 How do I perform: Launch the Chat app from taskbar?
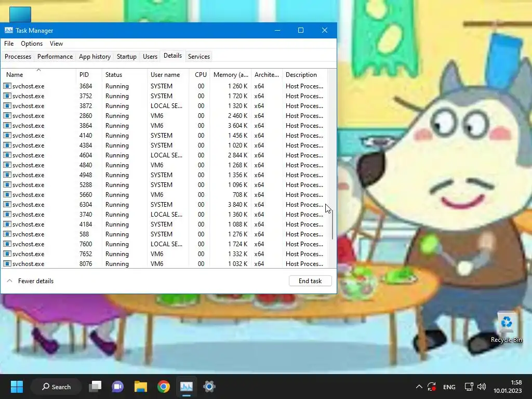(118, 387)
